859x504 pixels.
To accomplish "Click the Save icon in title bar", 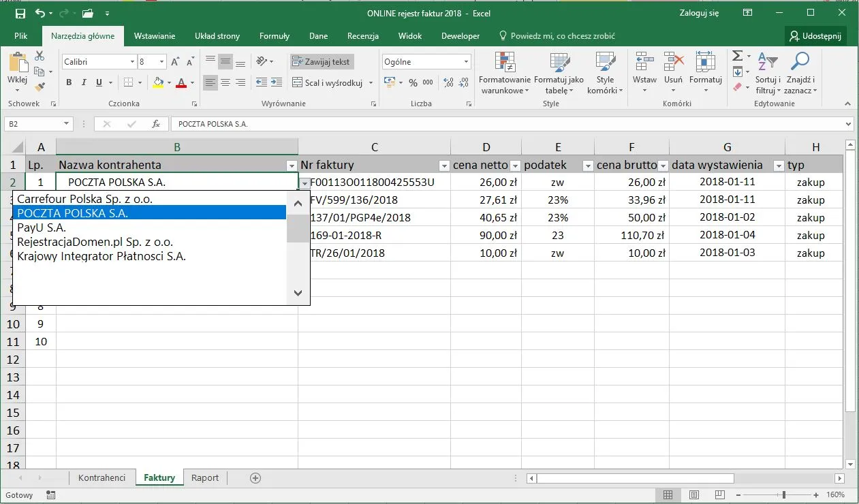I will click(20, 13).
